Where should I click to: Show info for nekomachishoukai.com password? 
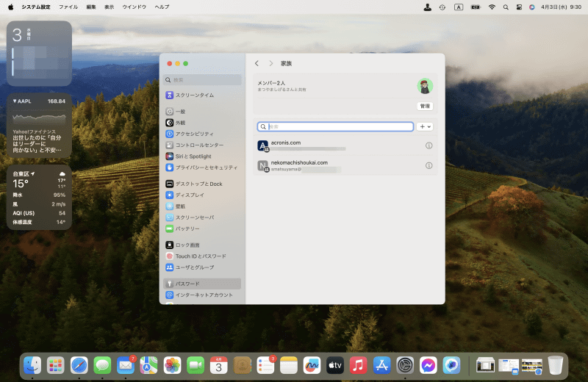click(x=429, y=165)
